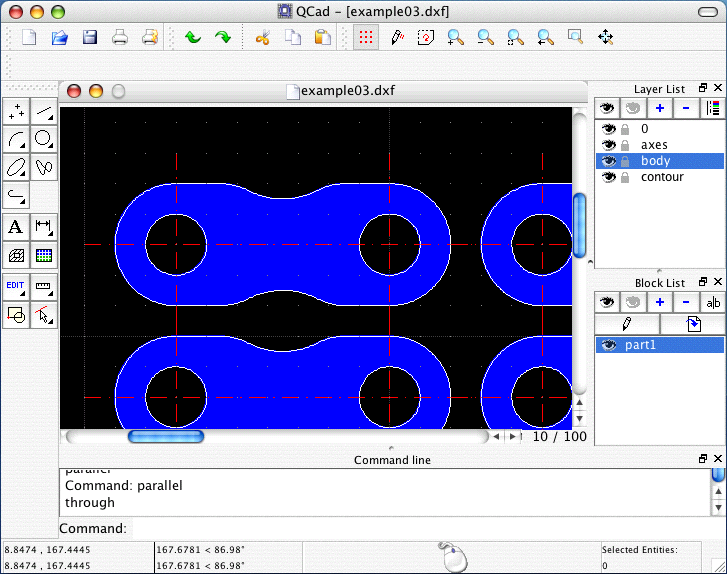This screenshot has width=727, height=574.
Task: Pick the Dimension tool
Action: [44, 227]
